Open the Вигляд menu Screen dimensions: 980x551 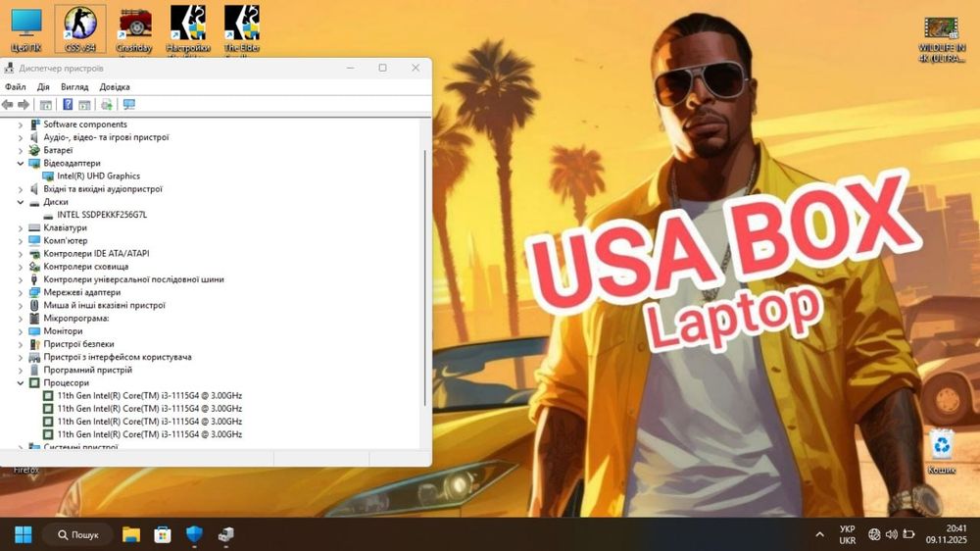click(74, 87)
